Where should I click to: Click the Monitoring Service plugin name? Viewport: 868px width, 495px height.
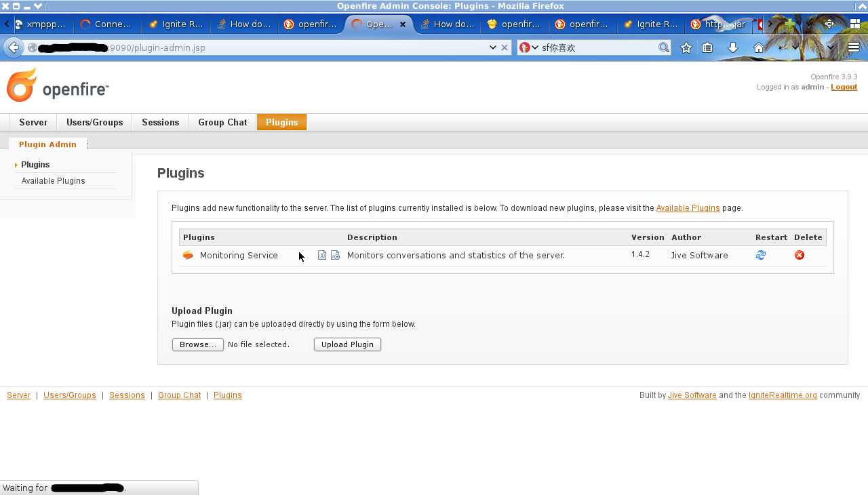coord(239,256)
